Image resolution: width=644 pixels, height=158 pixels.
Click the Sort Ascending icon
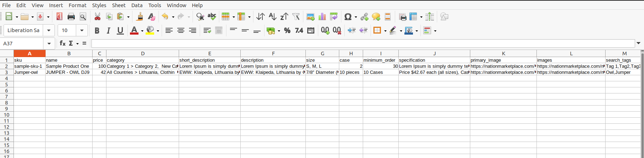click(x=272, y=17)
